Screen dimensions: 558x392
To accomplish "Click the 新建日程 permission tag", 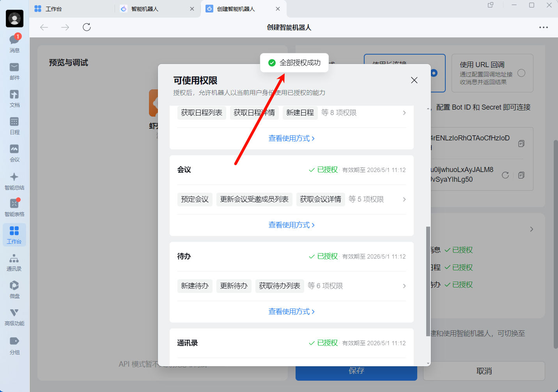I will tap(300, 113).
